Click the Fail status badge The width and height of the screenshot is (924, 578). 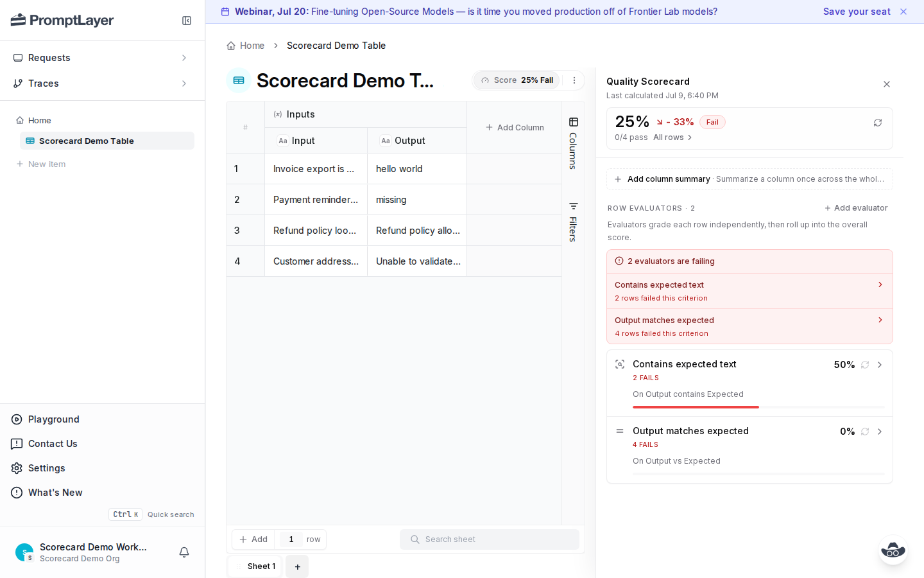coord(712,122)
